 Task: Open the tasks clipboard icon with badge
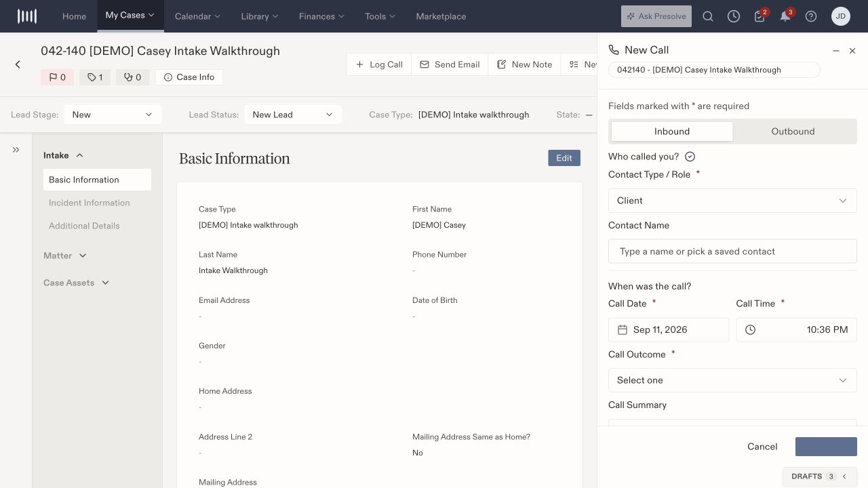(x=760, y=16)
